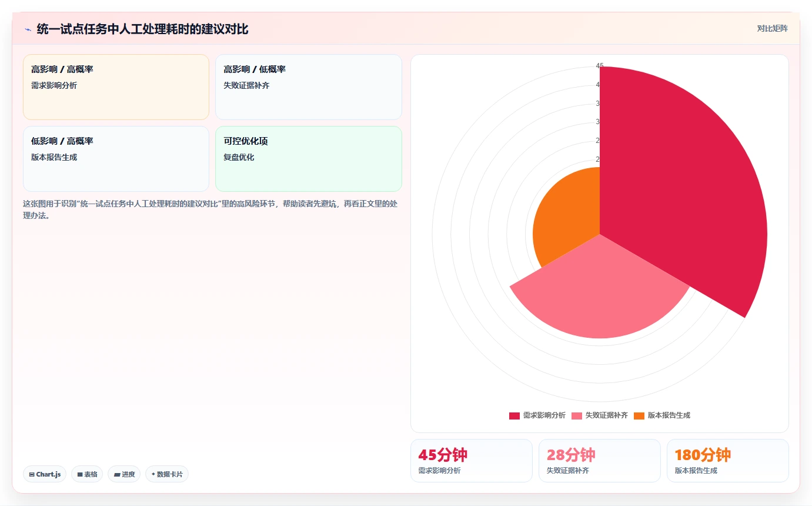This screenshot has width=812, height=506.
Task: Toggle 需求影响分析 legend red swatch
Action: (514, 415)
